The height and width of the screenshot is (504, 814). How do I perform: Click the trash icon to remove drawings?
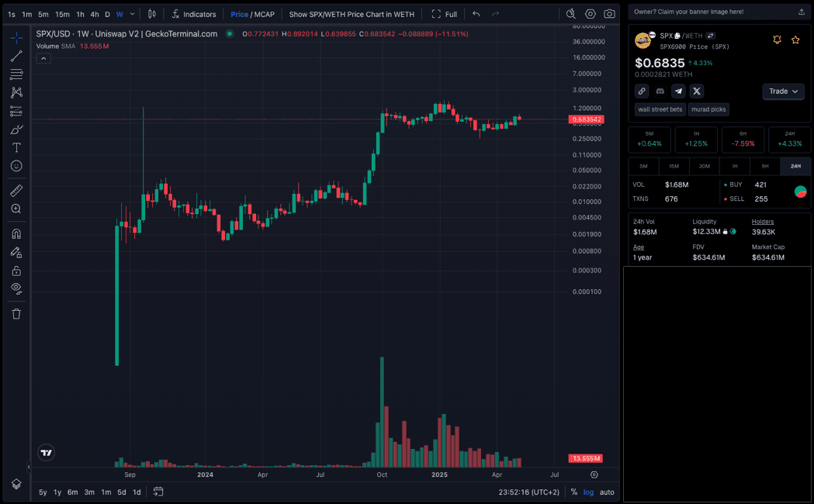[16, 314]
